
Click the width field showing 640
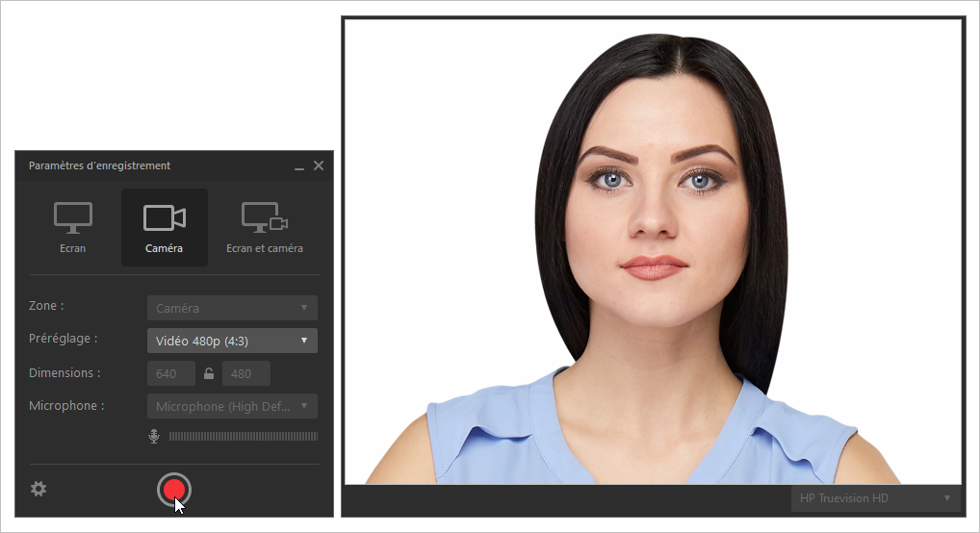coord(171,373)
